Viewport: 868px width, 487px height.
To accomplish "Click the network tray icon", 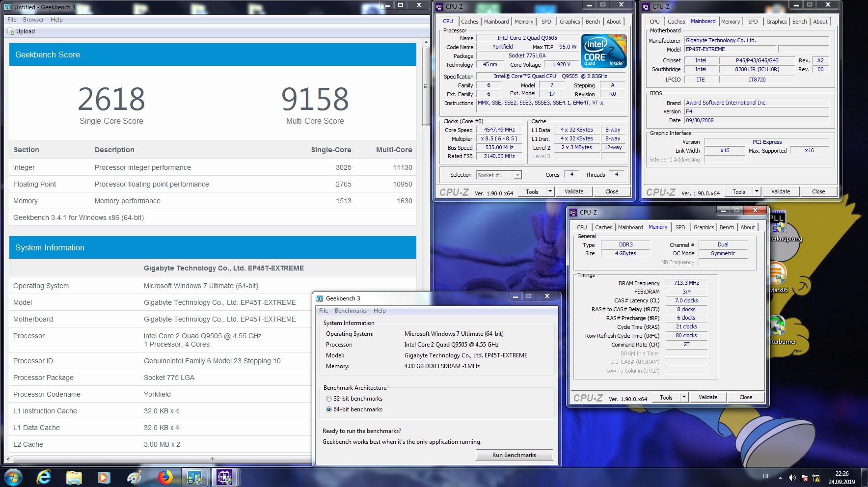I will [x=816, y=477].
